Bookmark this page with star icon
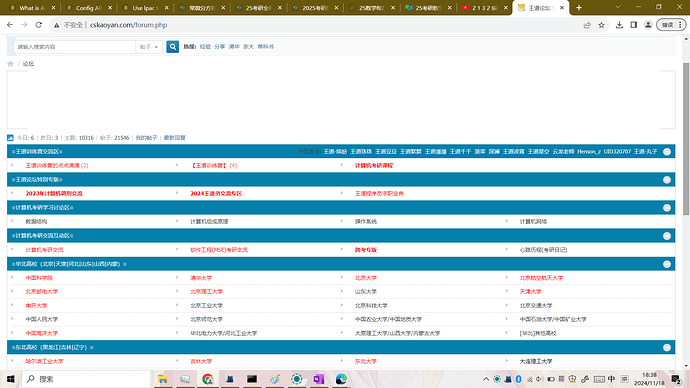690x388 pixels. (x=602, y=25)
